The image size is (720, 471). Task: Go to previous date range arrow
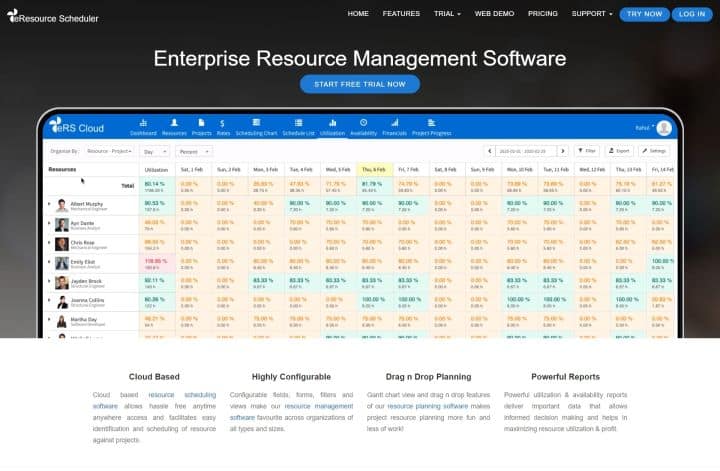click(489, 151)
